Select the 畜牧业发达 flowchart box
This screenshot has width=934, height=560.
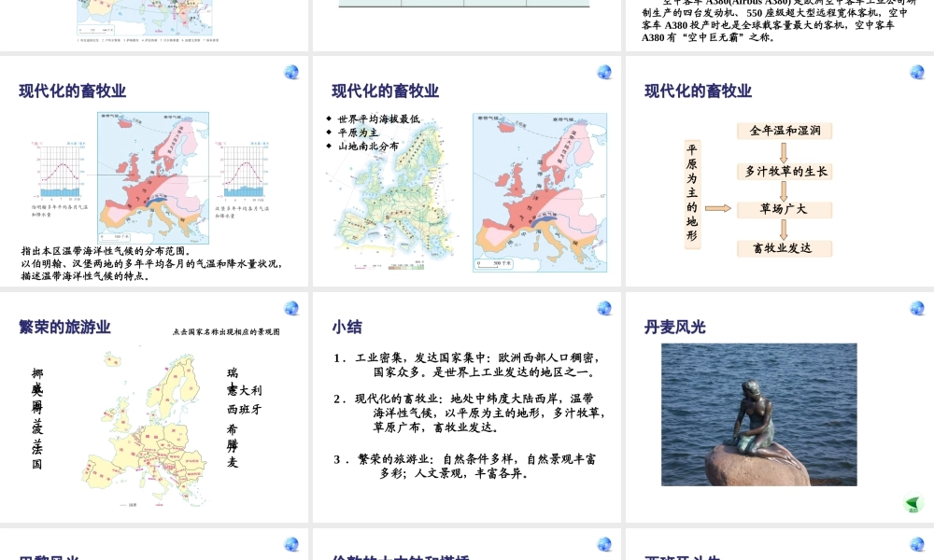pos(785,248)
